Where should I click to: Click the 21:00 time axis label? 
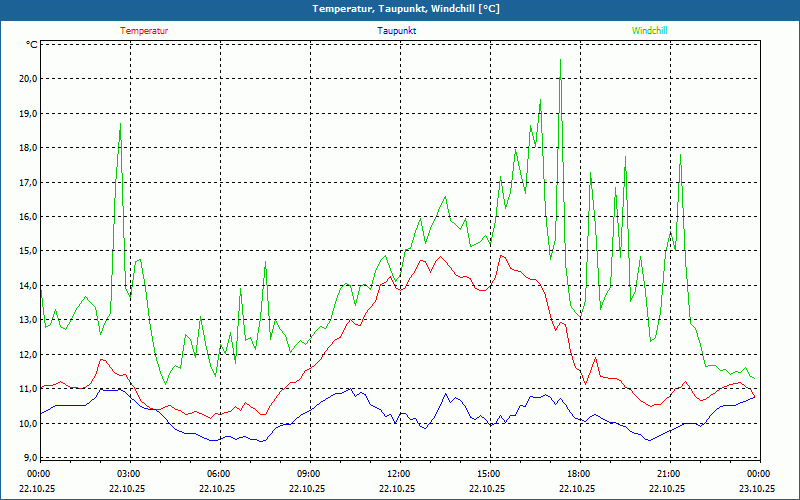(x=669, y=473)
